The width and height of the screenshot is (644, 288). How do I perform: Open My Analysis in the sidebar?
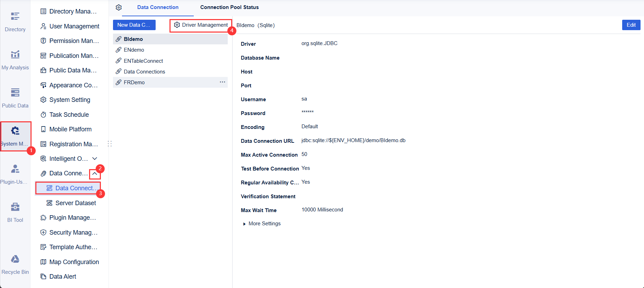(x=15, y=54)
